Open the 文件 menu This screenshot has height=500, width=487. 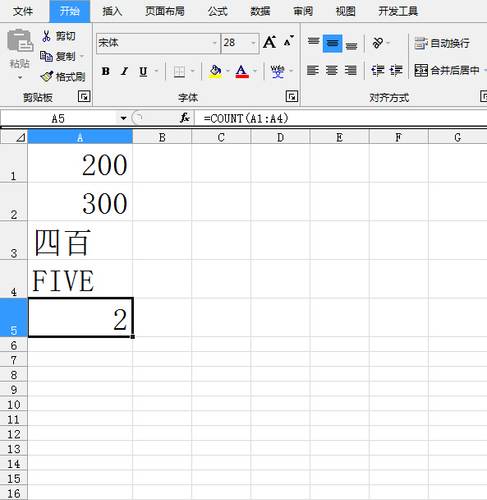click(23, 11)
